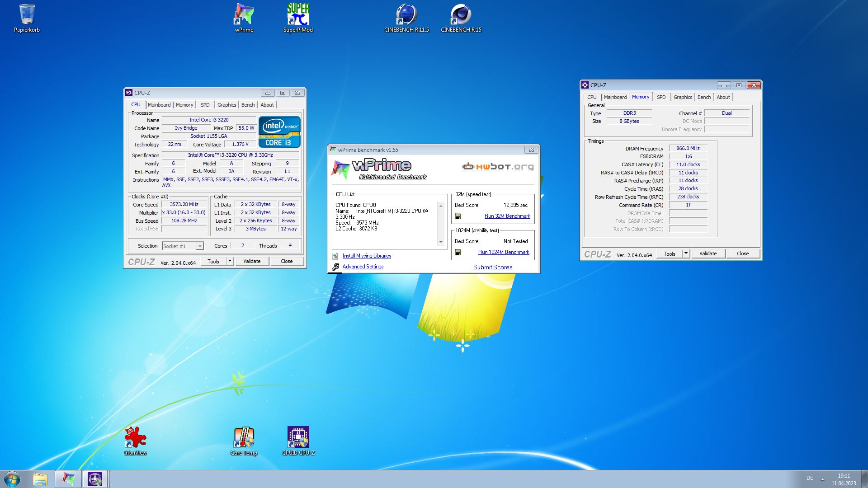Open the Socket #1 selection dropdown

[183, 246]
